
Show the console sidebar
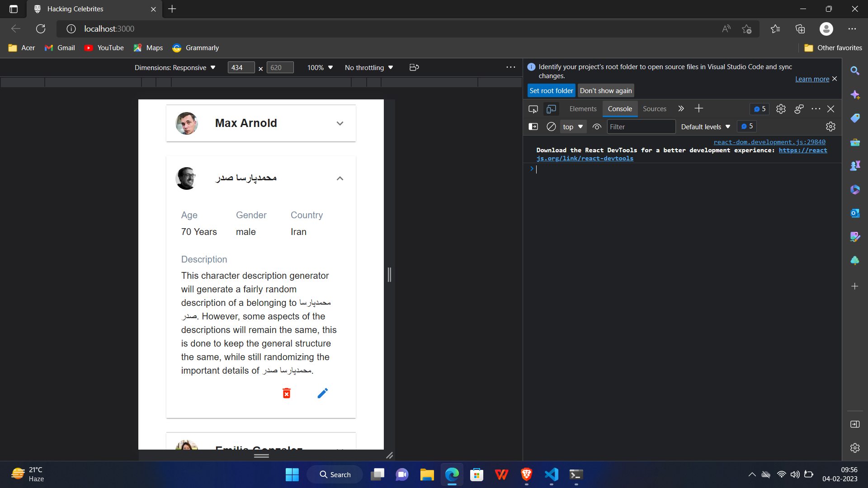pos(533,127)
